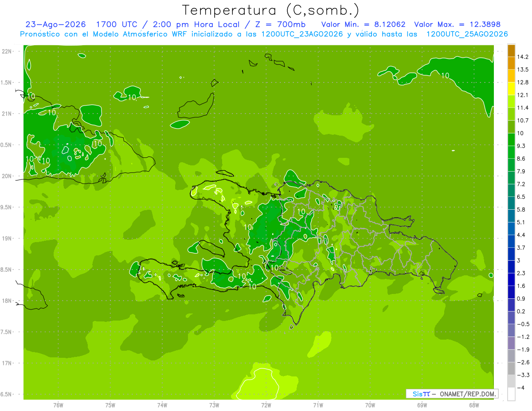Select the white color bar segment below -4
Image resolution: width=532 pixels, height=411 pixels.
coord(511,394)
